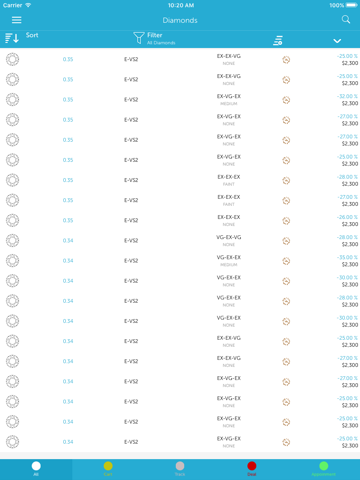Switch to the All tab

pyautogui.click(x=36, y=469)
